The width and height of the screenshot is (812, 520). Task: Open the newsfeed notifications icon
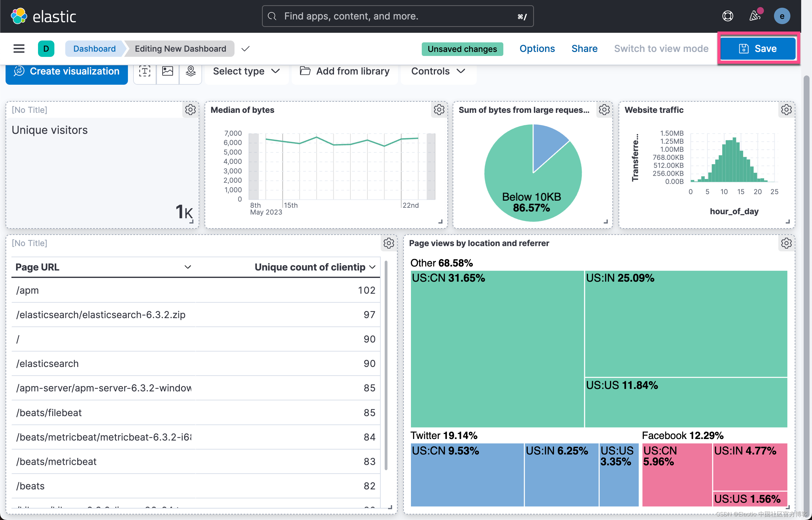coord(755,16)
